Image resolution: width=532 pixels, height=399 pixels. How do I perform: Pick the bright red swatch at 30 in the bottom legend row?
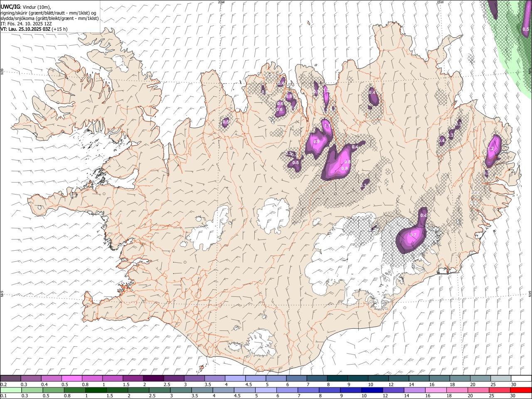pos(521,390)
